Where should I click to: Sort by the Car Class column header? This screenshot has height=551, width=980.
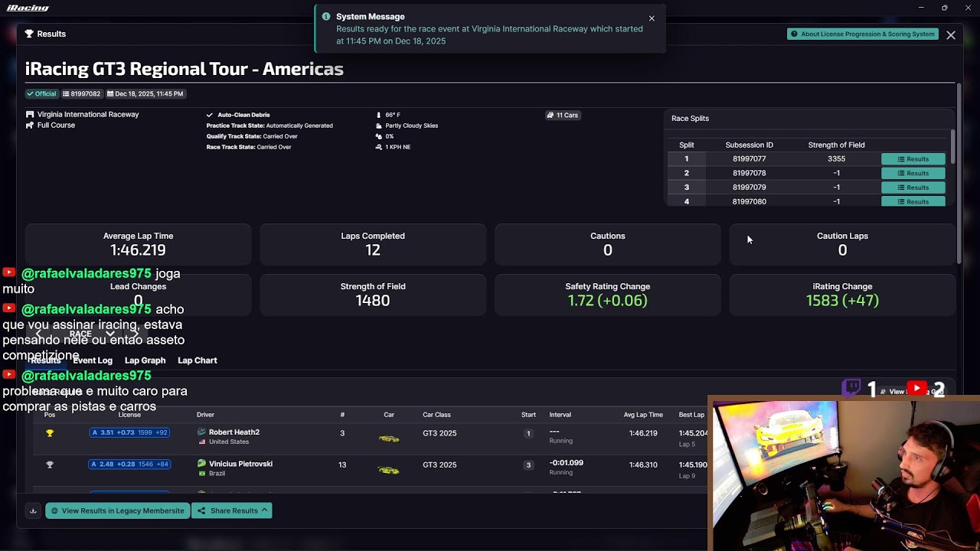coord(436,415)
